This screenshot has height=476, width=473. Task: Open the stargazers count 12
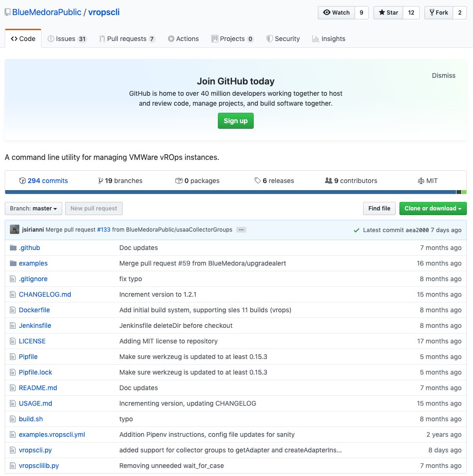click(411, 12)
